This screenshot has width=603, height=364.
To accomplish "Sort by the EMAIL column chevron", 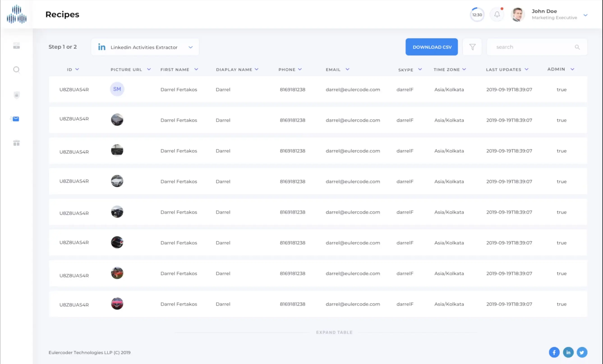I will click(x=347, y=69).
